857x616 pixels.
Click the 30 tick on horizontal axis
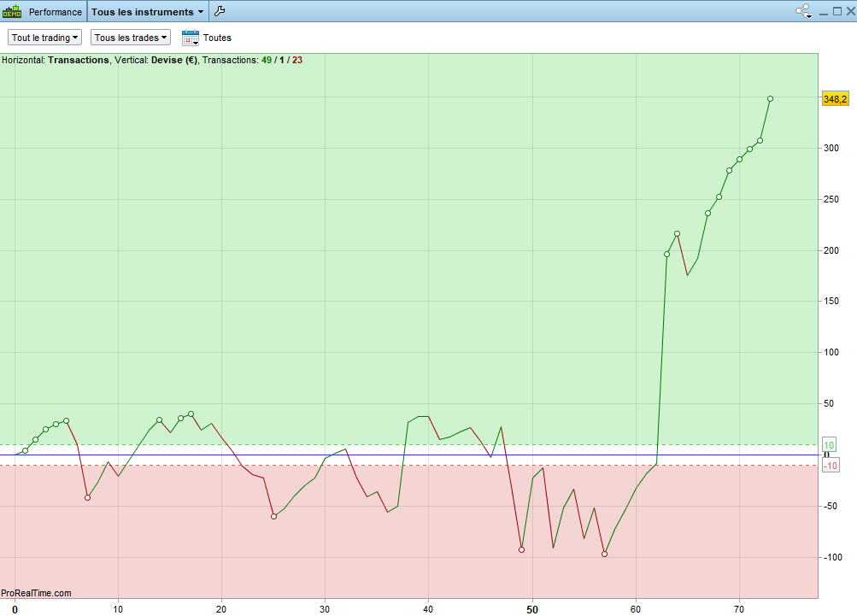[325, 609]
